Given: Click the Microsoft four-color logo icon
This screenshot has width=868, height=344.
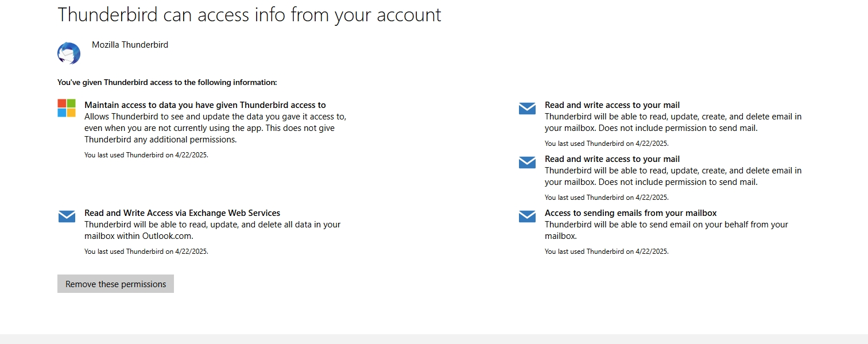Looking at the screenshot, I should click(x=67, y=108).
